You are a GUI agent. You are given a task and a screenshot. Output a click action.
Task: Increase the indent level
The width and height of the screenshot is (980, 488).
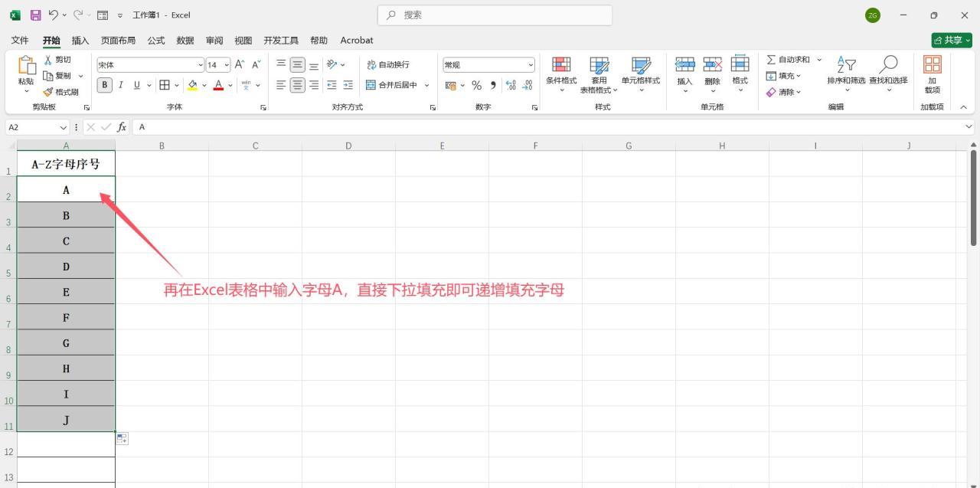click(x=348, y=85)
